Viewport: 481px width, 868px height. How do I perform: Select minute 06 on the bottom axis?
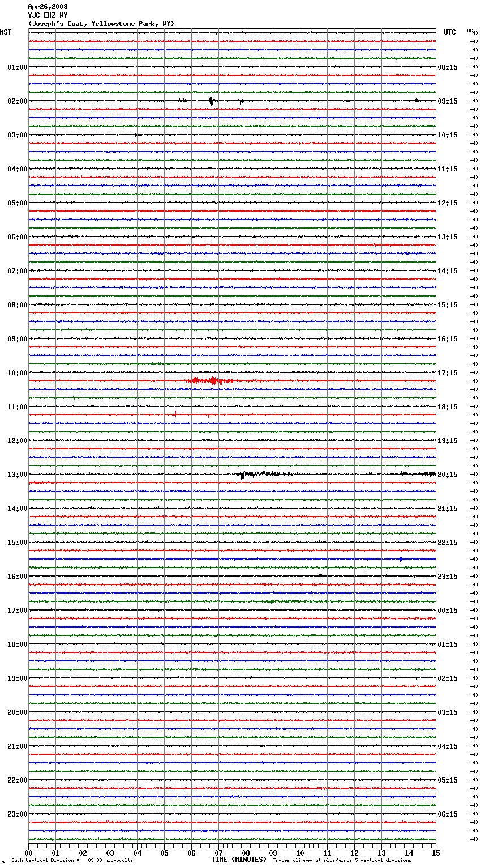(x=191, y=853)
